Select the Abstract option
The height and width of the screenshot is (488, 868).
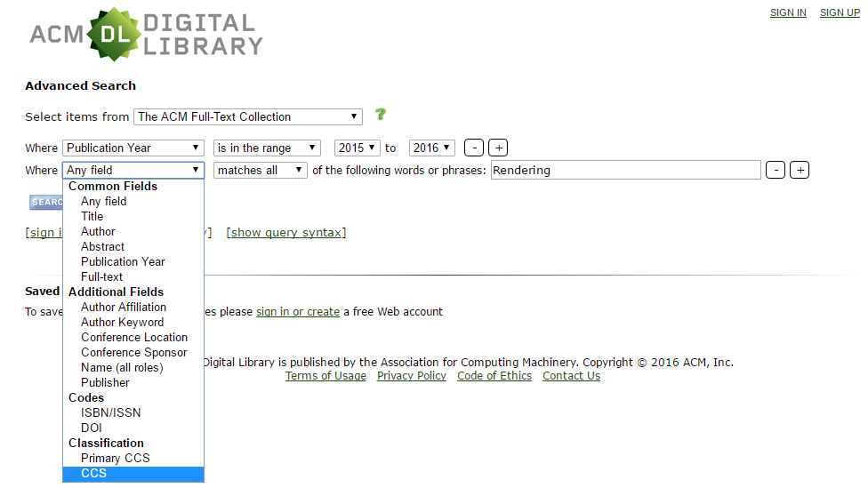point(133,247)
